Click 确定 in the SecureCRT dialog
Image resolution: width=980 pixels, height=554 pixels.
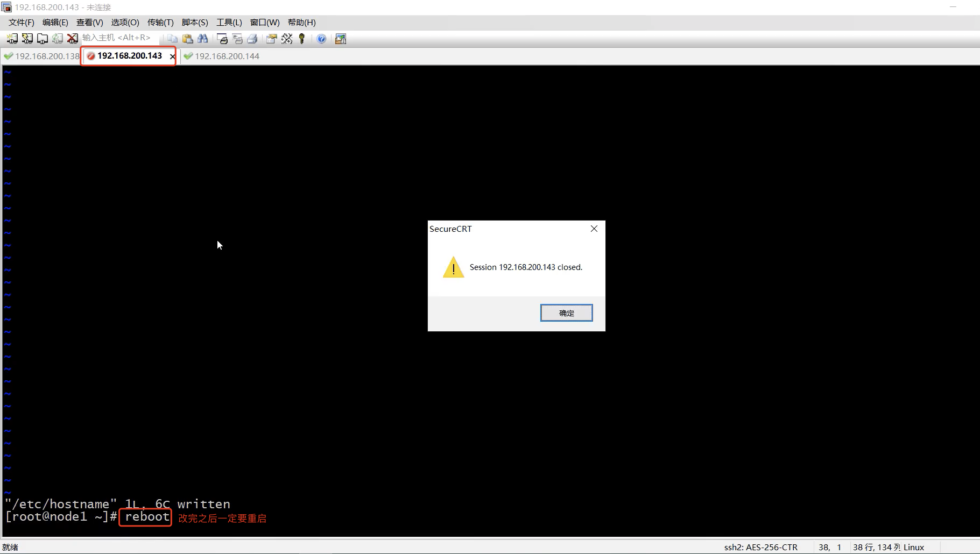(x=567, y=313)
